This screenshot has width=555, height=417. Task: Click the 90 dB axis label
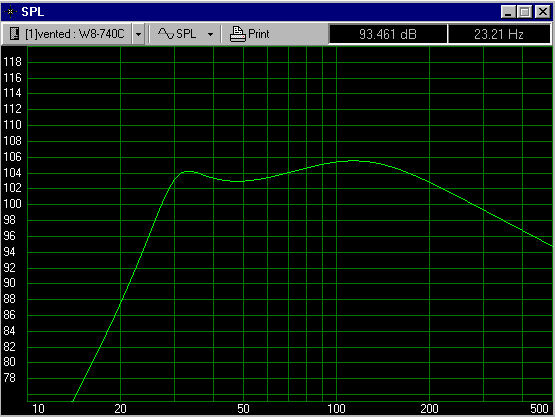point(10,283)
